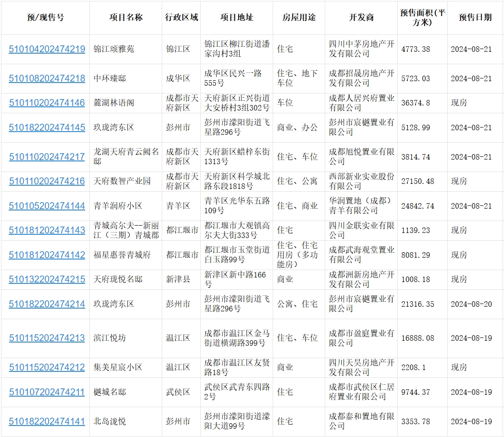
Task: Click developer 四川中茅房地产开发有限公司
Action: (362, 49)
